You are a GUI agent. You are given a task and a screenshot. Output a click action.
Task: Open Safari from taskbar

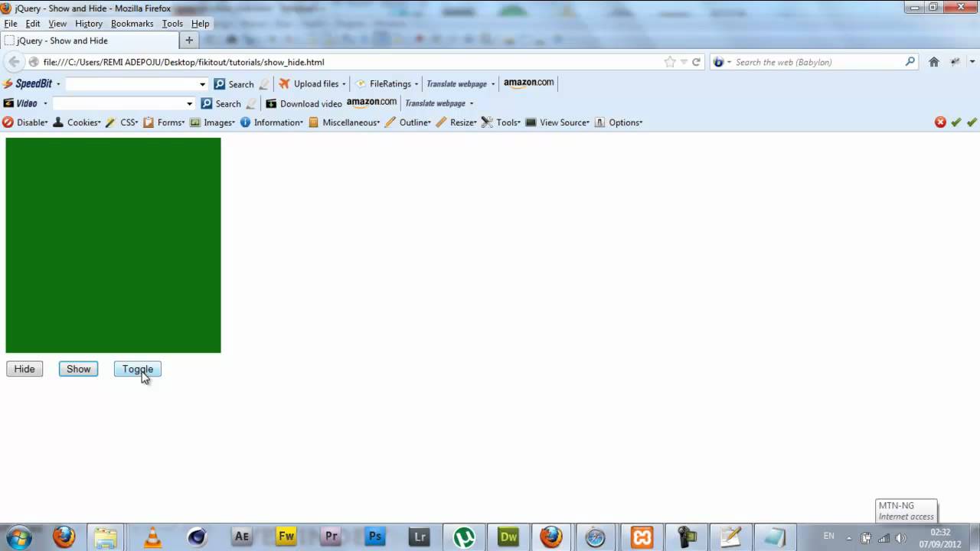point(596,537)
